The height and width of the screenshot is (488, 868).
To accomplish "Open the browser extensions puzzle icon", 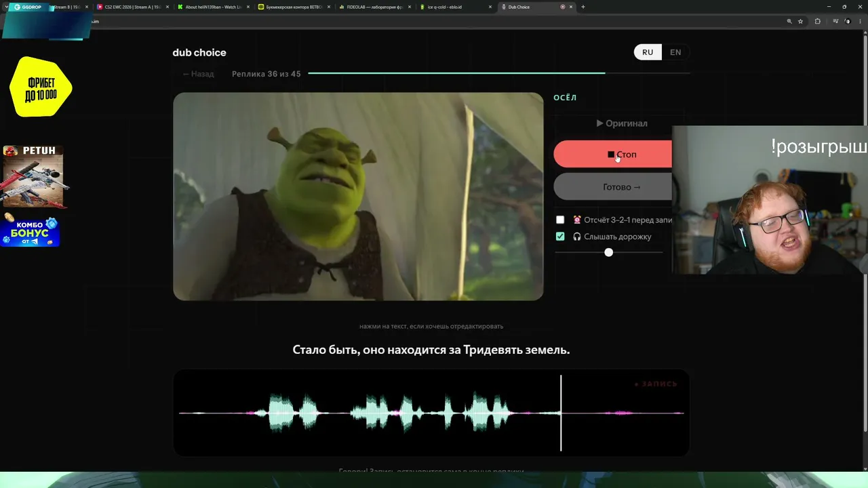I will (x=817, y=21).
